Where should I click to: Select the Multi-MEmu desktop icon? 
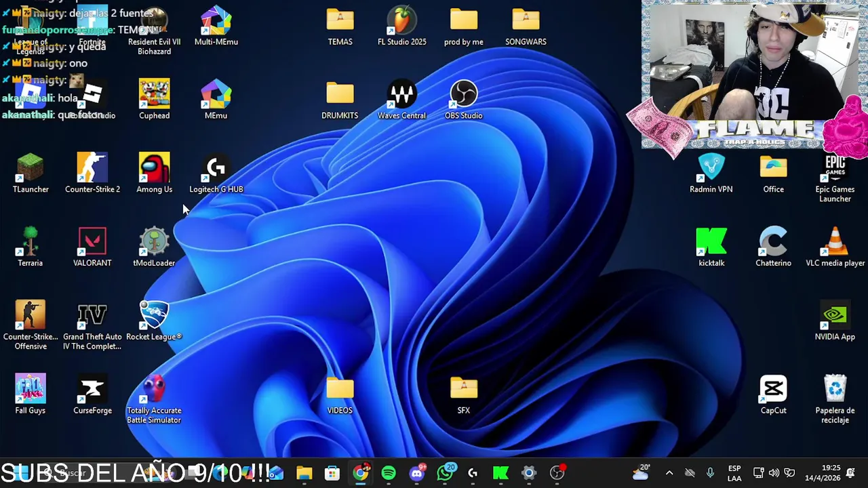click(x=216, y=27)
